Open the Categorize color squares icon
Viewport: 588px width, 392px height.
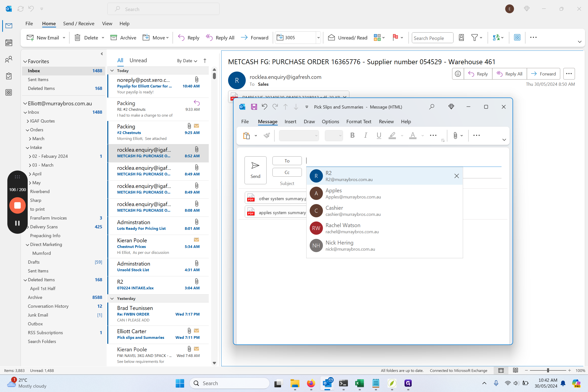tap(377, 37)
